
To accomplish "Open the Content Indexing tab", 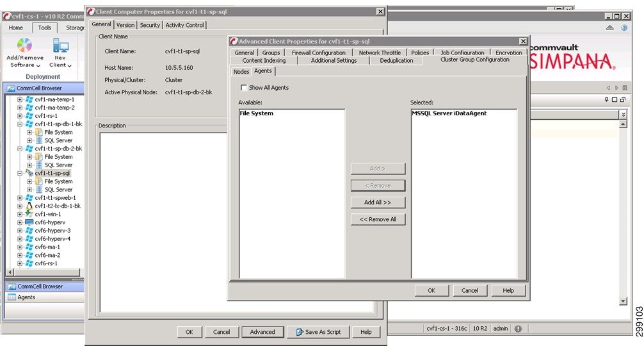I will point(264,60).
